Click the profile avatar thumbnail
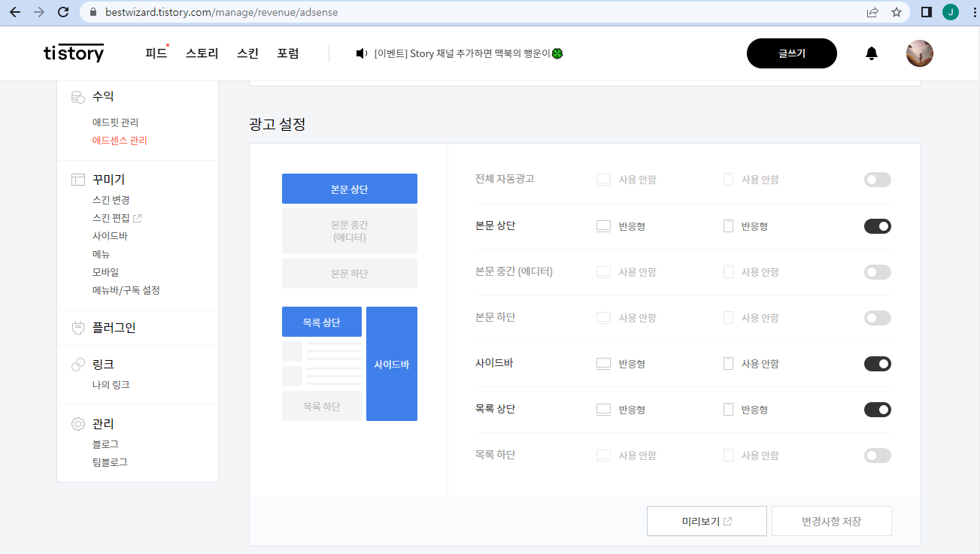 point(919,53)
